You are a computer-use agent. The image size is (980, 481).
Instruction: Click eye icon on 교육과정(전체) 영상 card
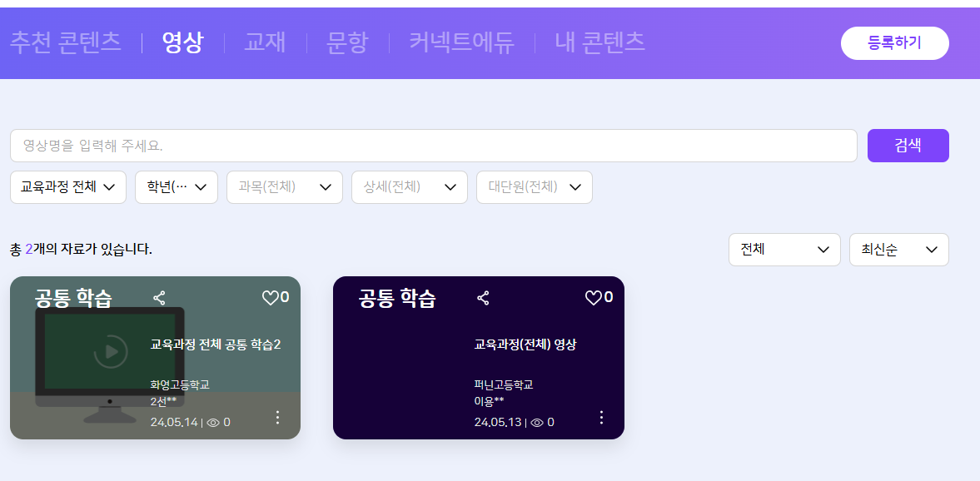(x=537, y=423)
